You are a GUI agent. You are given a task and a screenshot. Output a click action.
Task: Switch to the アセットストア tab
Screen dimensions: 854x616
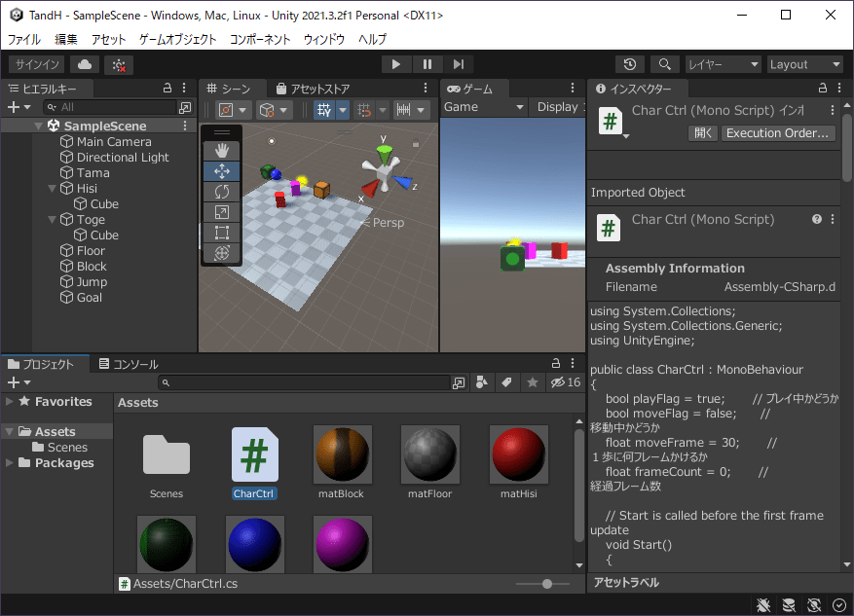coord(314,89)
